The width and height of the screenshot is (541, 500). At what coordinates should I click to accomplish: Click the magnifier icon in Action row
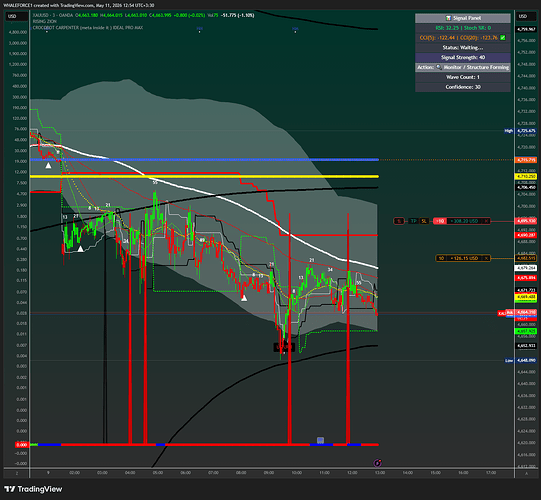pyautogui.click(x=439, y=67)
